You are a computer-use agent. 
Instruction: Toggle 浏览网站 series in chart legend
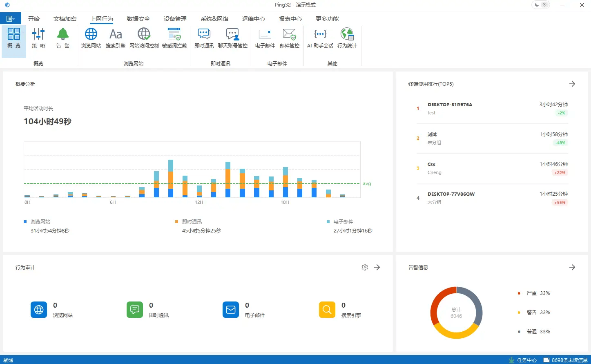[40, 222]
